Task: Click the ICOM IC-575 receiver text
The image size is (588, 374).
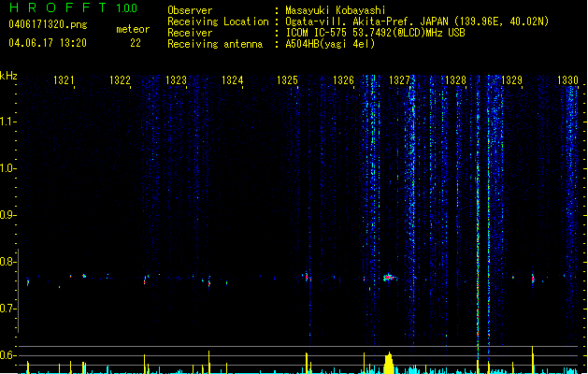Action: tap(375, 33)
